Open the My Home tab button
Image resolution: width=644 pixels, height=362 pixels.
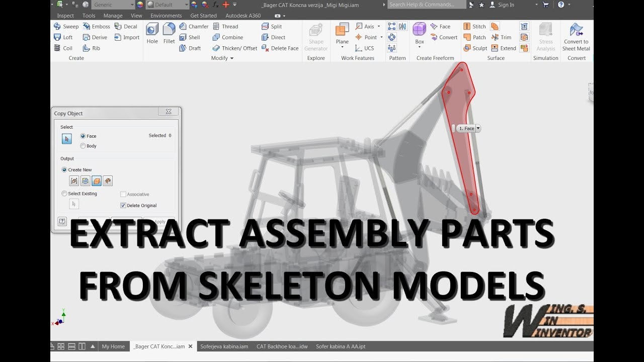point(113,346)
